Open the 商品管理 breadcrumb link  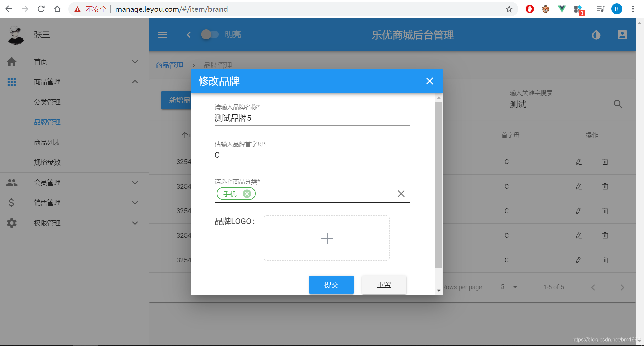[169, 65]
